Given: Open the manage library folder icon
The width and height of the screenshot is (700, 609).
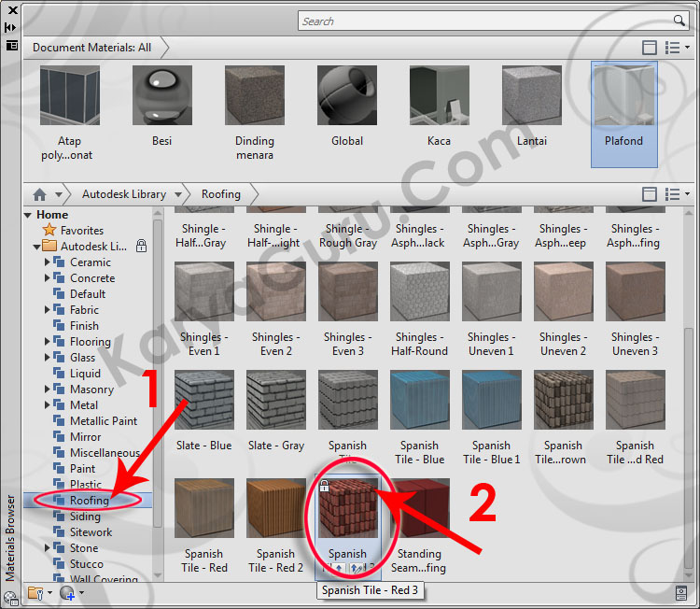Looking at the screenshot, I should pos(35,592).
